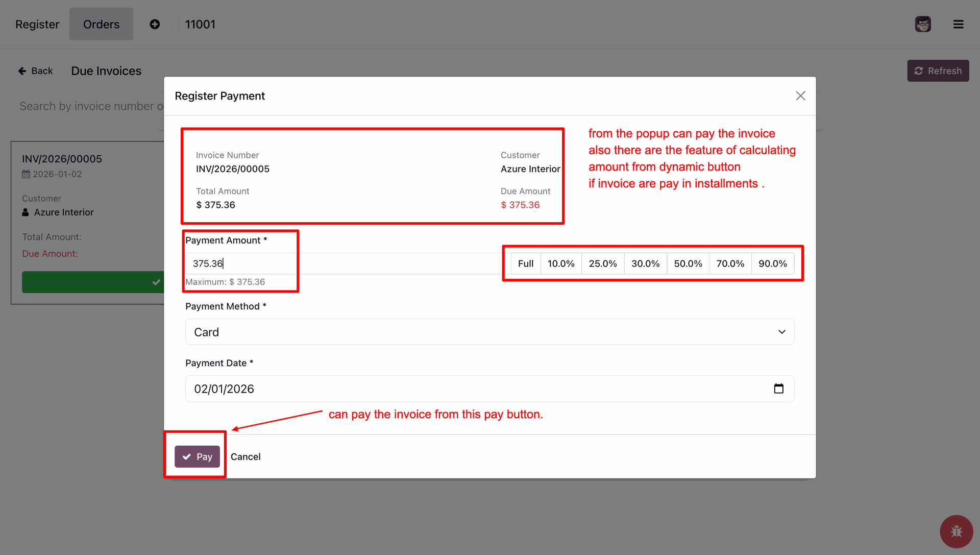Click the Payment Method dropdown chevron
The height and width of the screenshot is (555, 980).
coord(781,332)
